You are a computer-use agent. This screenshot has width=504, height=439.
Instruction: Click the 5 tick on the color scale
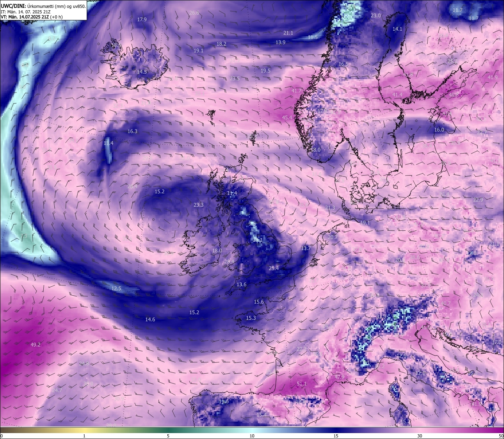[168, 435]
